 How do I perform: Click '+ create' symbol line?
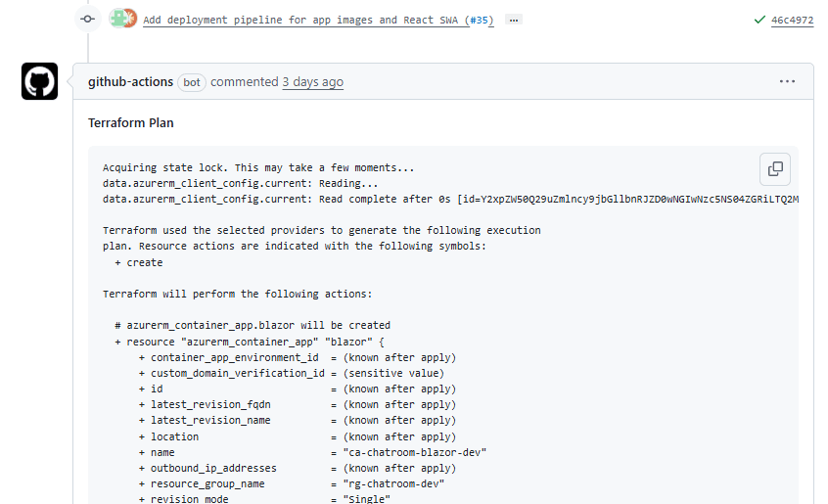[x=139, y=263]
